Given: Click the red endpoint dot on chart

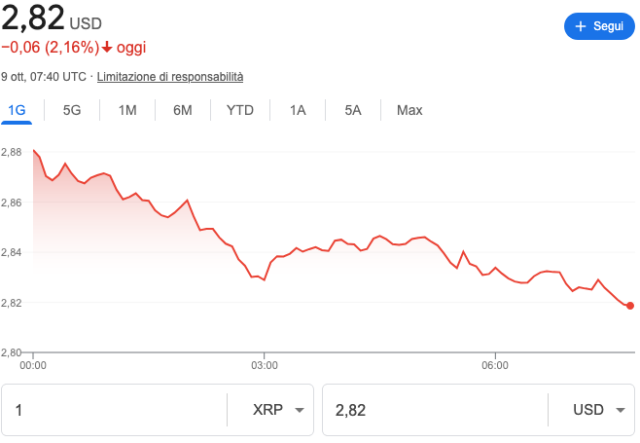Looking at the screenshot, I should click(x=630, y=306).
